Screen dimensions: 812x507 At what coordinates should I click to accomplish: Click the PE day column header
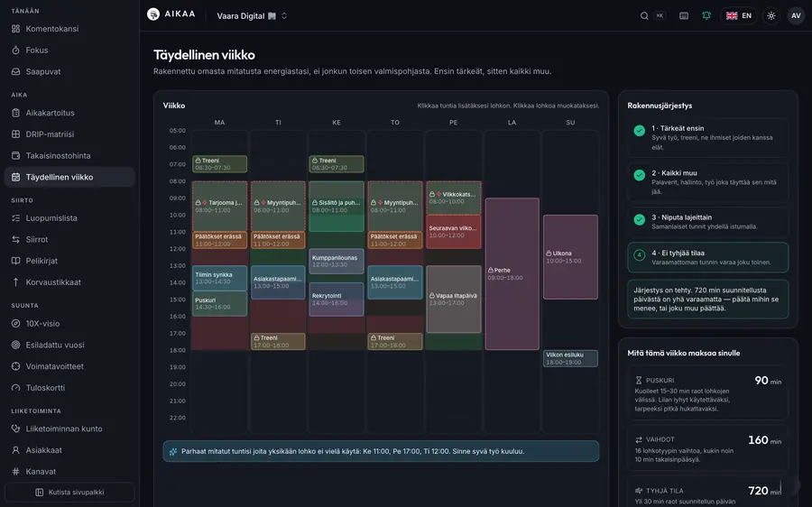pyautogui.click(x=454, y=123)
